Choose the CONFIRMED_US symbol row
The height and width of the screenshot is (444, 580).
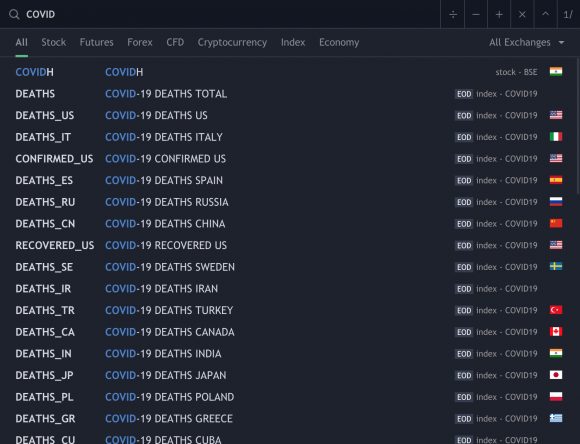(289, 159)
